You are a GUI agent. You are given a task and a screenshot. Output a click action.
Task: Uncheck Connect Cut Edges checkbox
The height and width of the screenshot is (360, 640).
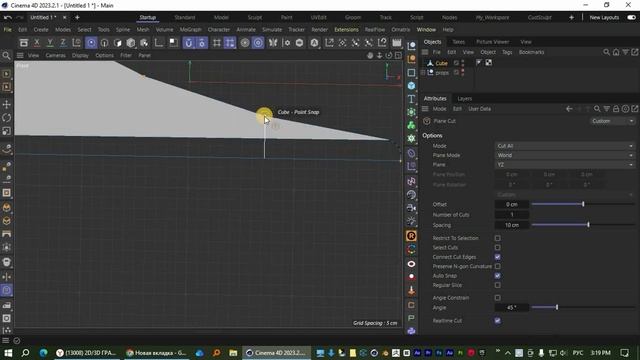(x=498, y=257)
